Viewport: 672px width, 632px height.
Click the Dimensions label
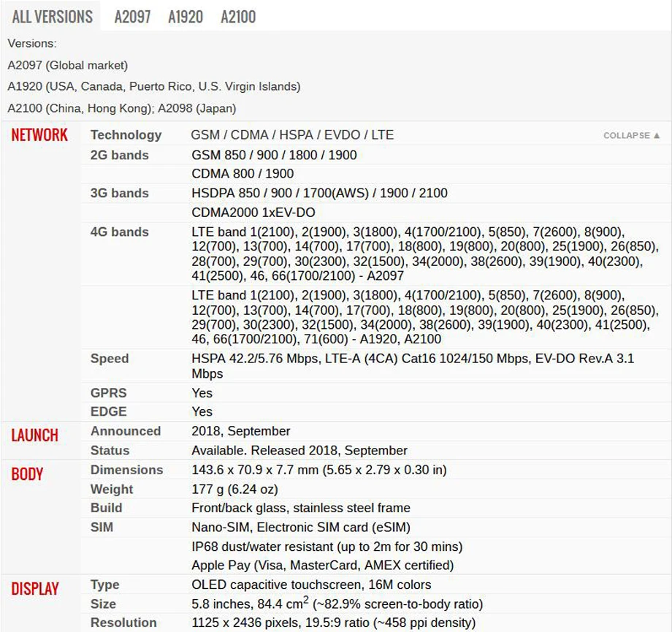click(x=127, y=470)
